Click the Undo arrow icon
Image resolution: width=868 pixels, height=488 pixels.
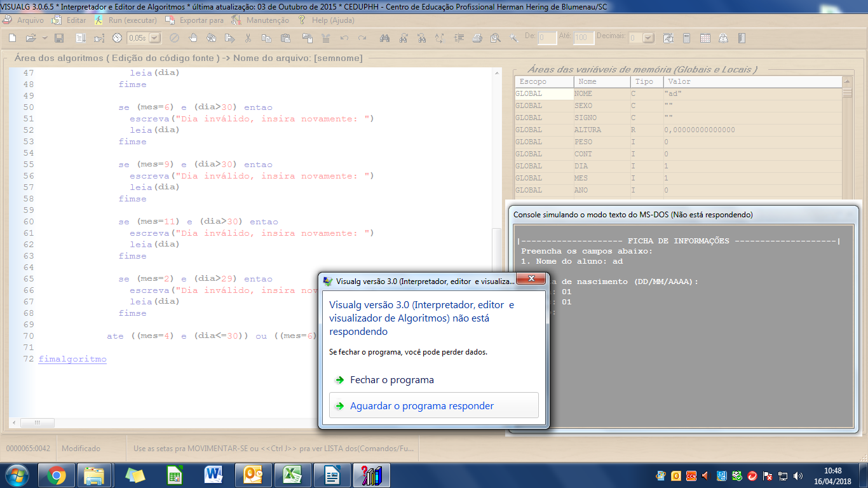point(344,38)
